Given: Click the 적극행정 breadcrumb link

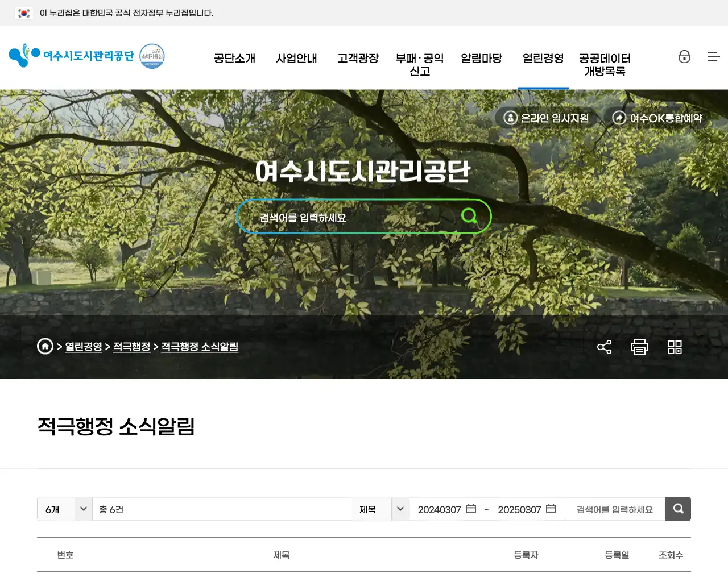Looking at the screenshot, I should coord(132,347).
